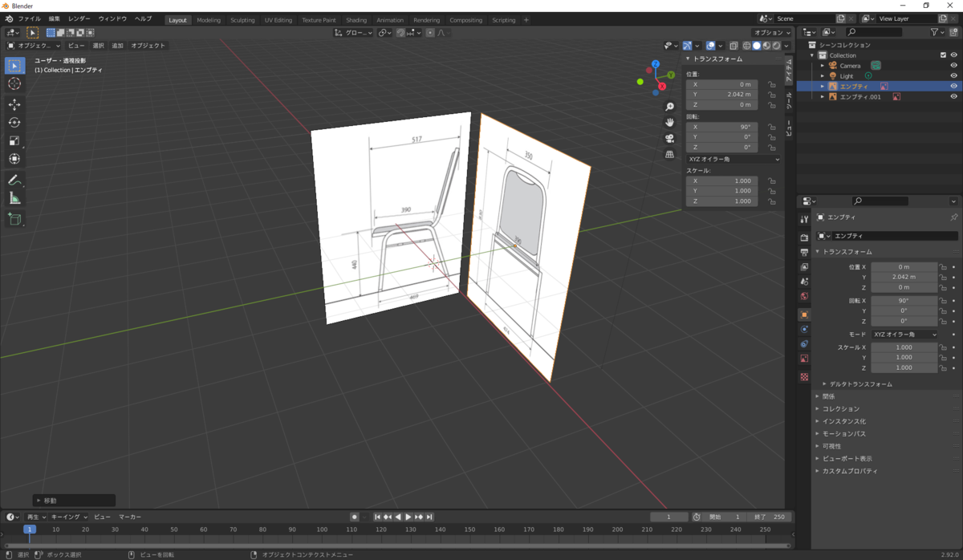Switch to rendered viewport shading
The image size is (963, 560).
(776, 46)
